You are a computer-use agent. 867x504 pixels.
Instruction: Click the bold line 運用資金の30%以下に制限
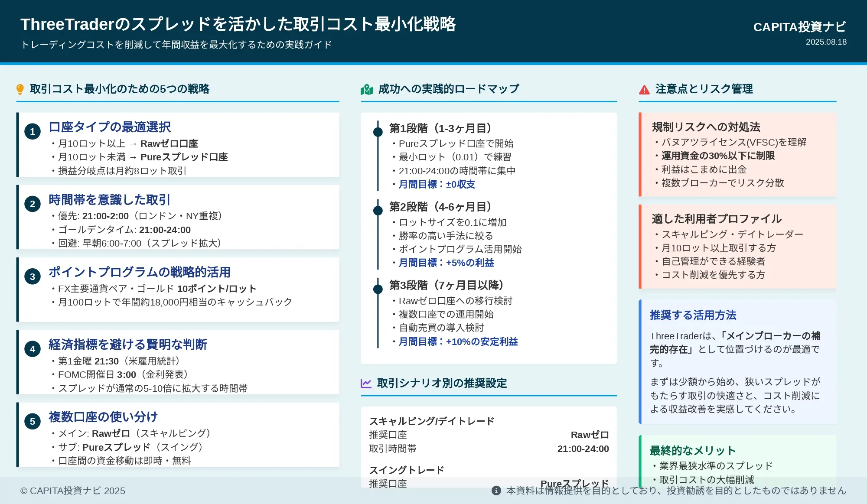715,156
